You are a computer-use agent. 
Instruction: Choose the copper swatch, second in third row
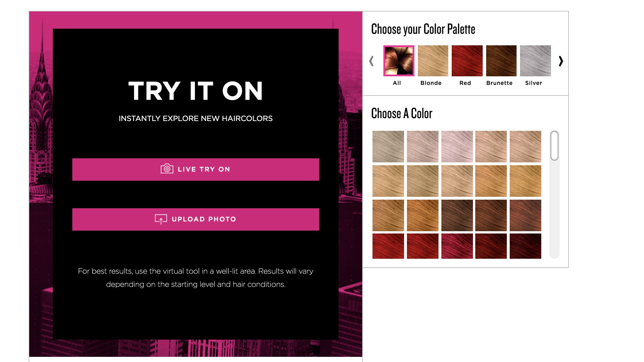(x=423, y=215)
